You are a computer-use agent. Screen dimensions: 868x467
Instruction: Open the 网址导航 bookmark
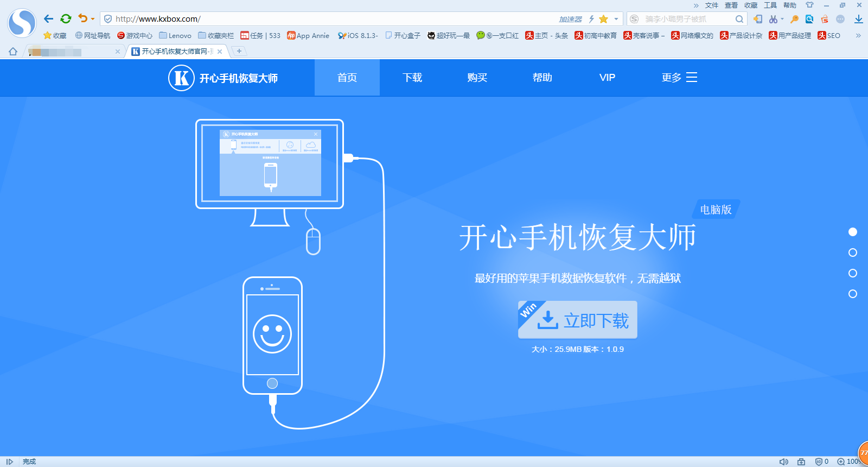point(93,35)
